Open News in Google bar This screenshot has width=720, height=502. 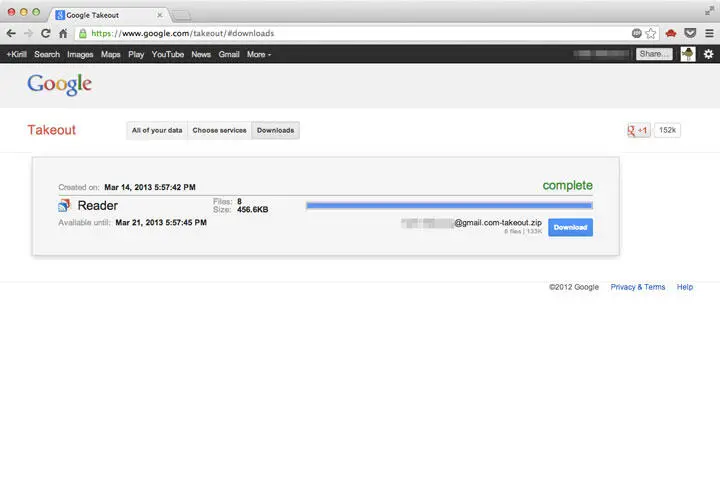[201, 54]
